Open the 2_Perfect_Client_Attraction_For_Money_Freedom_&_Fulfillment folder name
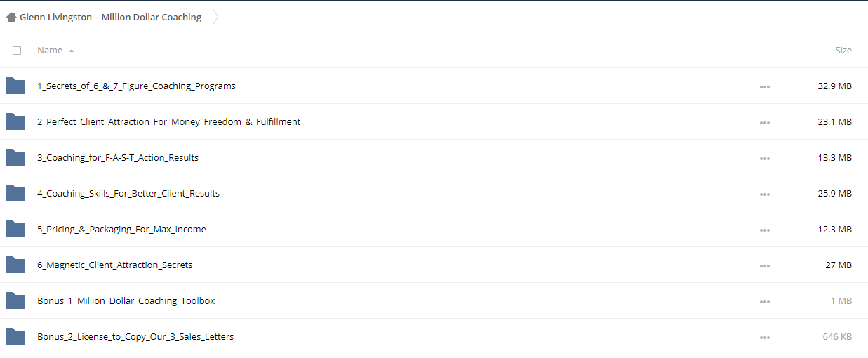 [168, 122]
